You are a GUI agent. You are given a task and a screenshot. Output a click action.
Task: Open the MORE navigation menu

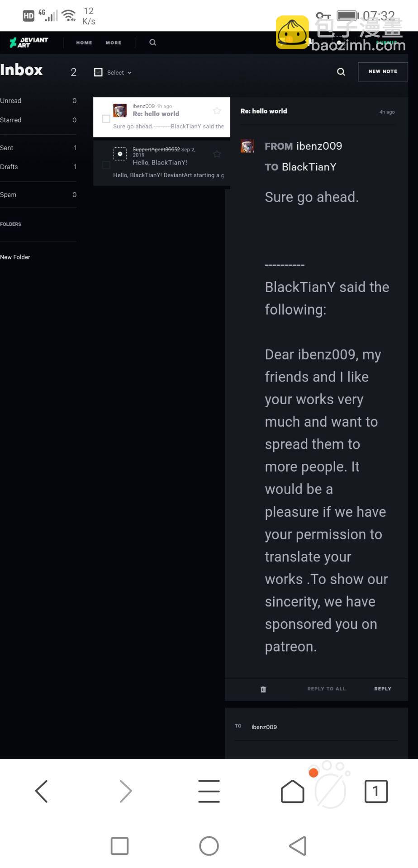tap(114, 42)
